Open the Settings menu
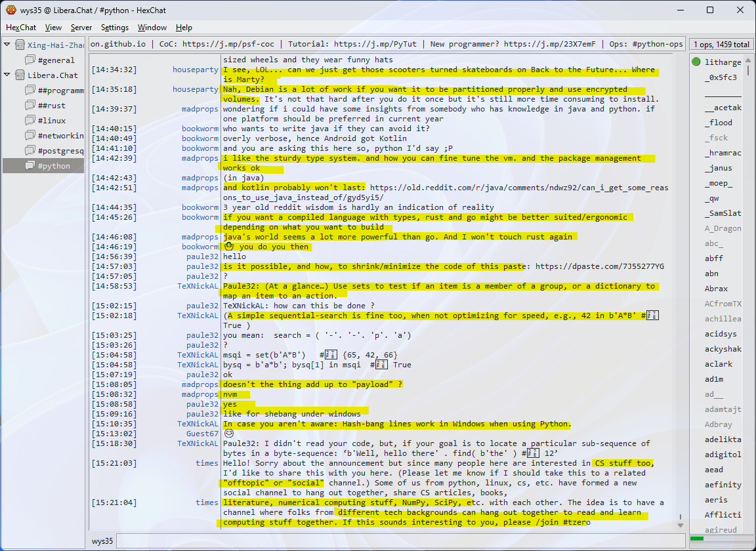The width and height of the screenshot is (756, 551). [115, 28]
